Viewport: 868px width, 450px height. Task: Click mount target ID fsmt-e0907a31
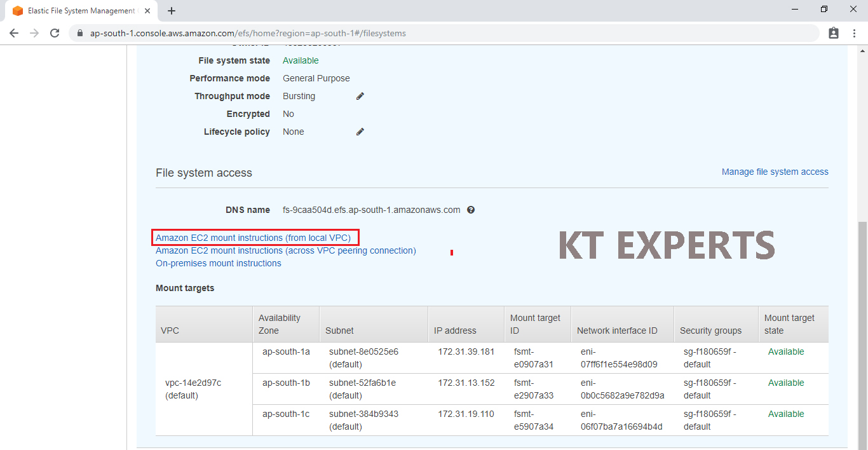pos(534,358)
